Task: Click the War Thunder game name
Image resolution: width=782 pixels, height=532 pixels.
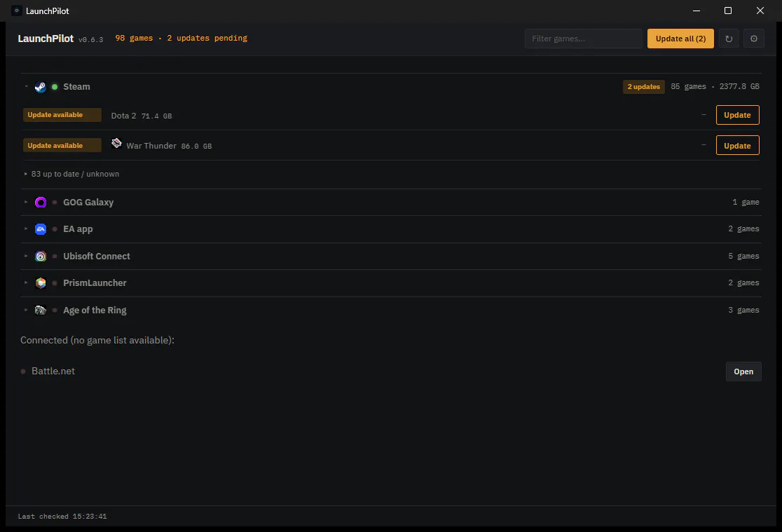Action: [151, 146]
